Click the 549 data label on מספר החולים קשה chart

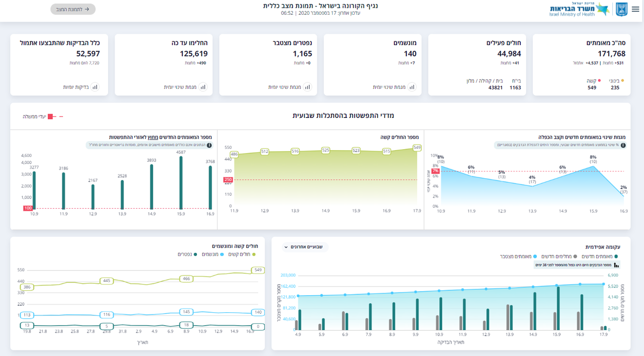point(417,147)
